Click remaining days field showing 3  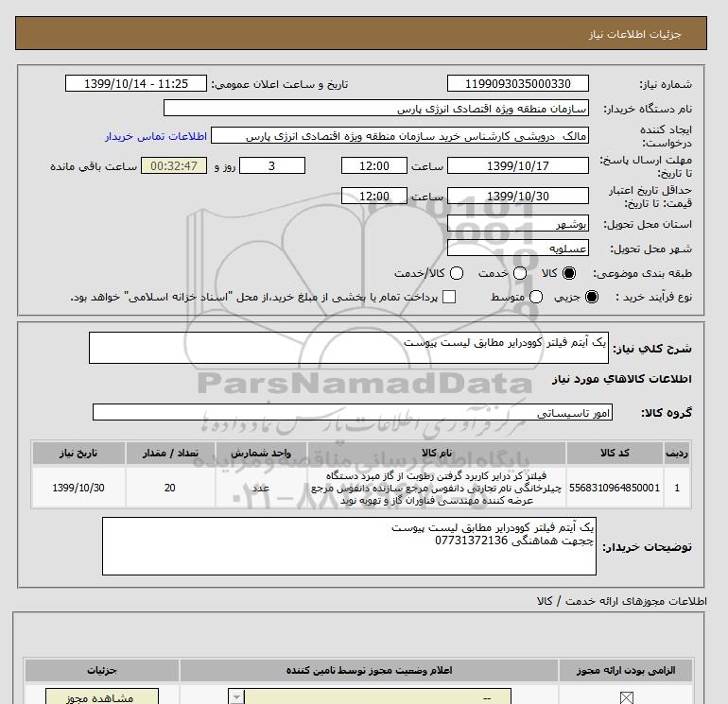click(272, 165)
